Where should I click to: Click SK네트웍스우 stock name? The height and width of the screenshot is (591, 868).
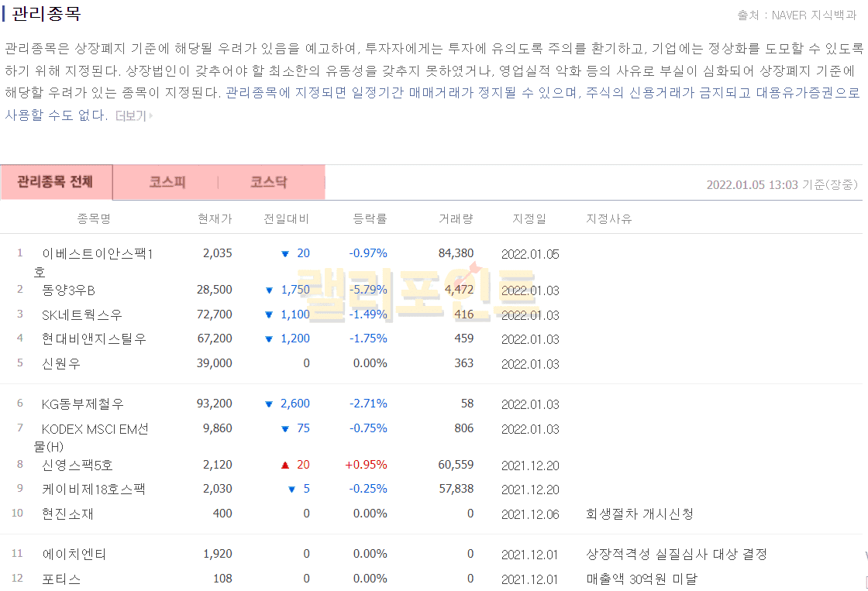click(x=82, y=315)
